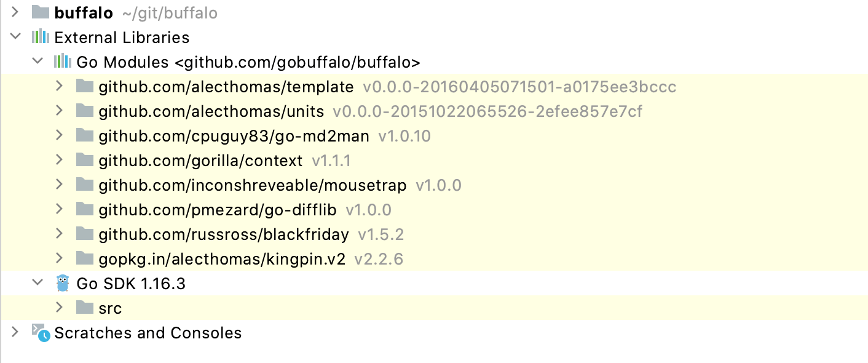Screen dimensions: 868x363
Task: Click the Scratches and Consoles icon
Action: (x=41, y=333)
